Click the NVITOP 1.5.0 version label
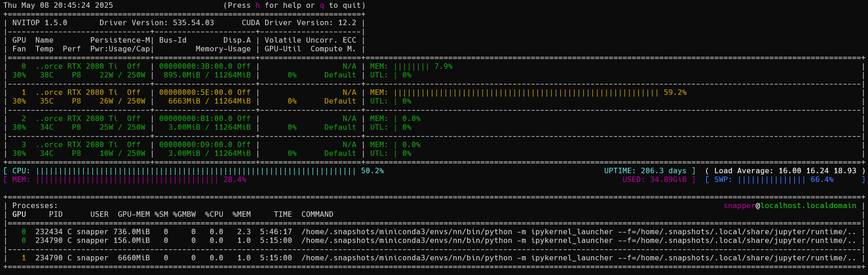 [x=40, y=23]
